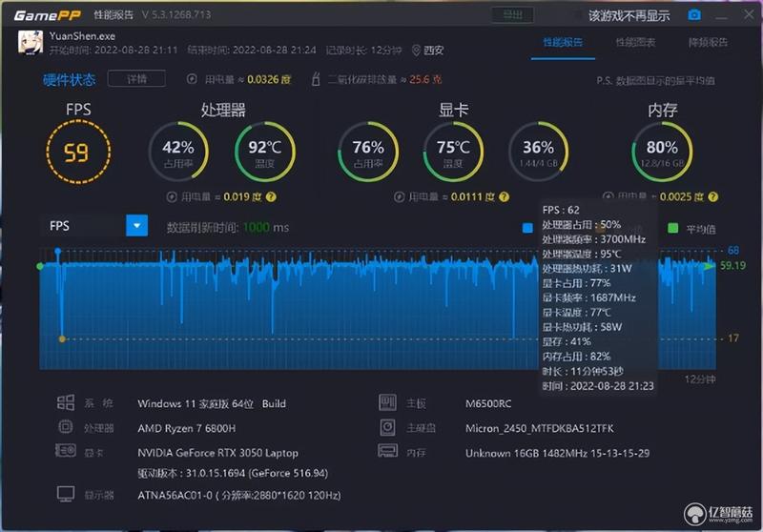
Task: Click the driver version 31.0.15.1694 text
Action: pyautogui.click(x=233, y=473)
